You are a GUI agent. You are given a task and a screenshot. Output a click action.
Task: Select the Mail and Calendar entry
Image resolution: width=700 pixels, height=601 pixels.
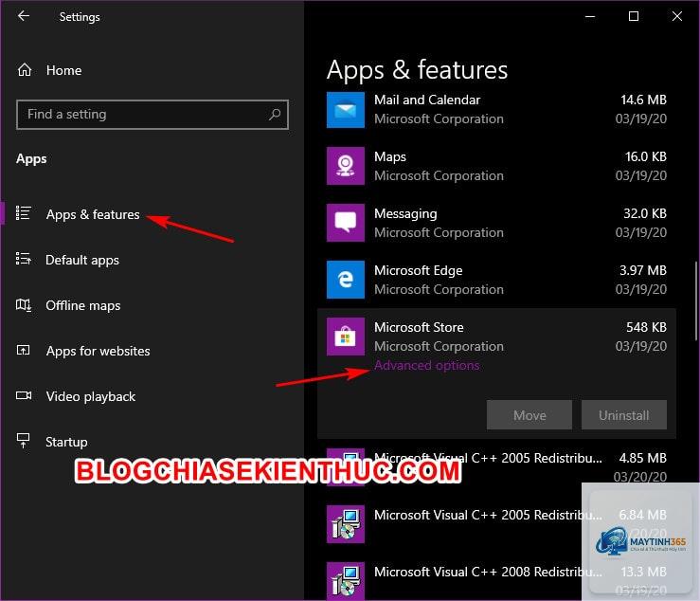(x=496, y=110)
